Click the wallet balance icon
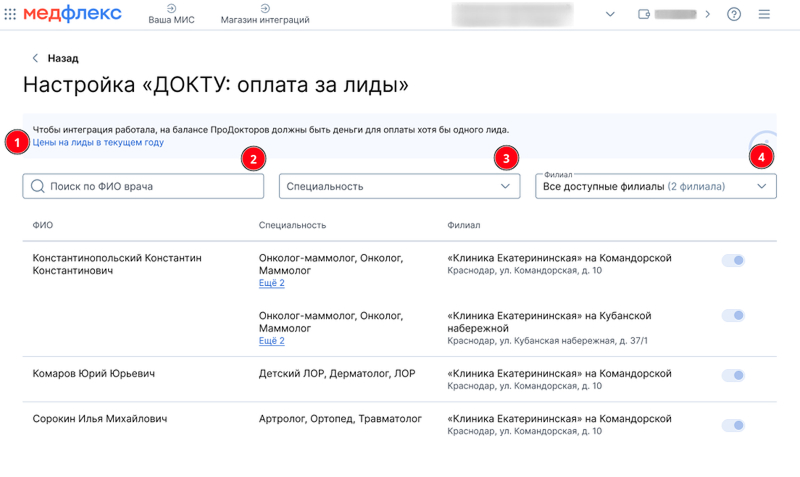Viewport: 800px width, 477px height. pos(644,14)
